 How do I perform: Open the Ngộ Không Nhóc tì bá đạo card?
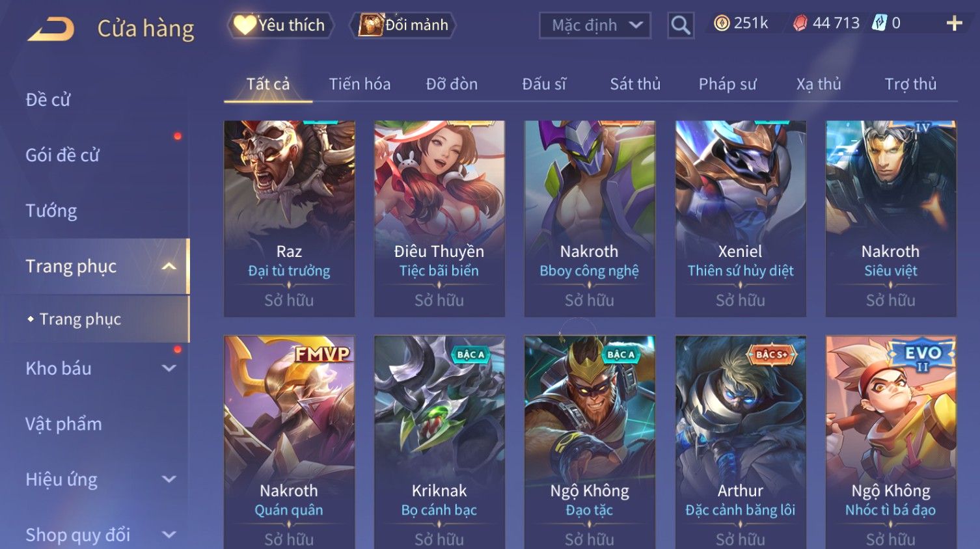click(x=890, y=442)
